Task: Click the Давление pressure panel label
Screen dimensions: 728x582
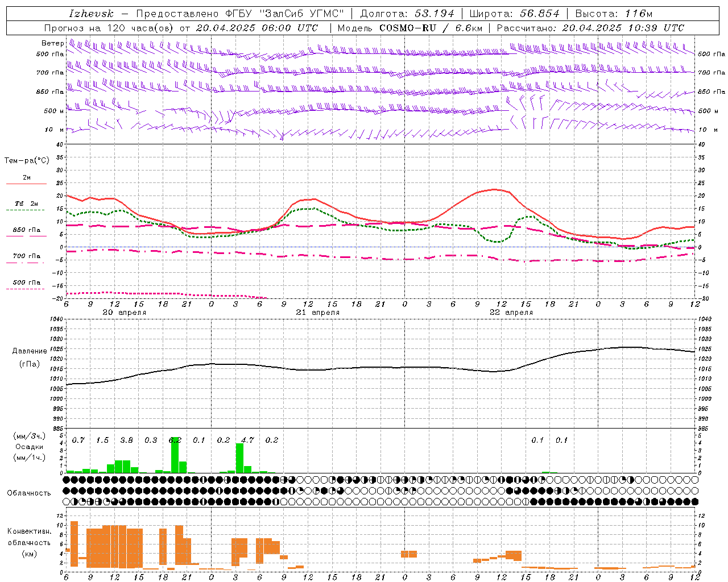Action: pyautogui.click(x=30, y=351)
